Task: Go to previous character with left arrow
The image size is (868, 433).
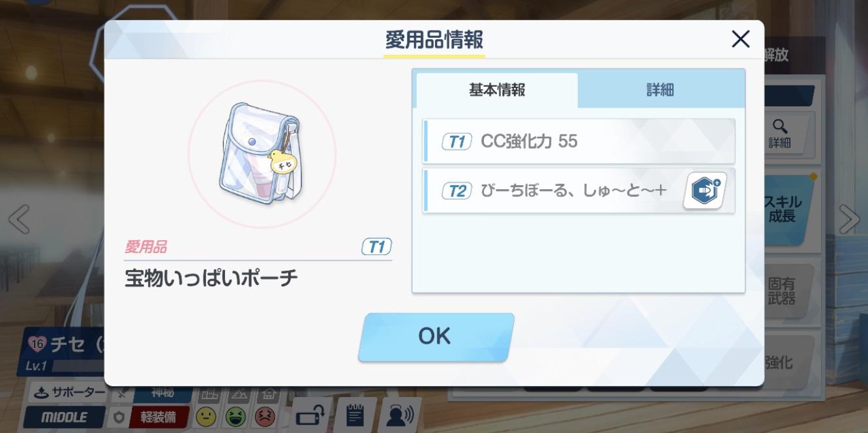Action: pyautogui.click(x=19, y=219)
